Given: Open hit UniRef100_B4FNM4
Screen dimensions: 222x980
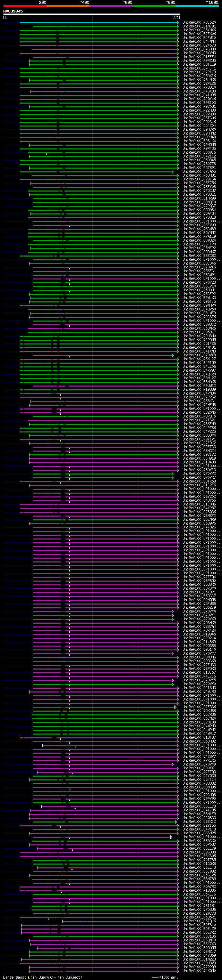Looking at the screenshot, I should [x=199, y=41].
